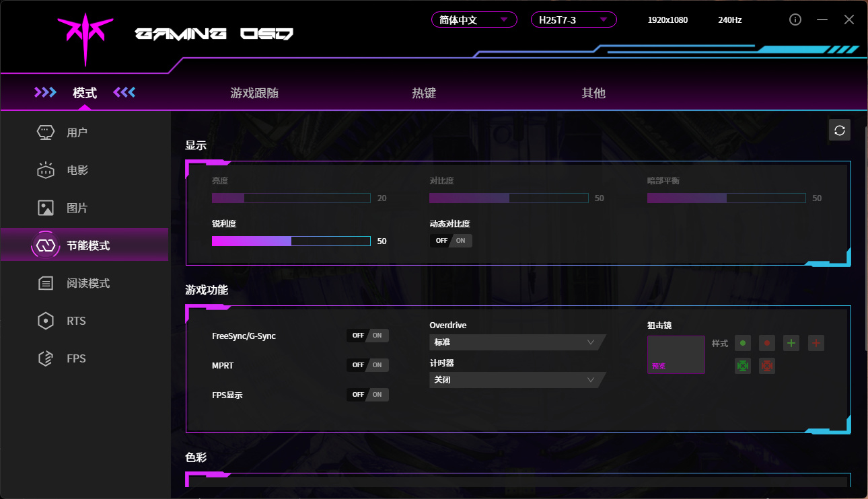Click the 锐利度 value 50

[382, 241]
